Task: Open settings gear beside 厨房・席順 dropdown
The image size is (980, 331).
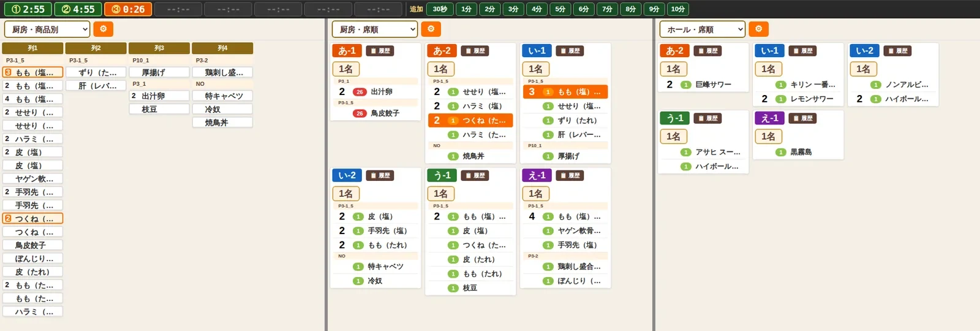Action: click(x=431, y=29)
